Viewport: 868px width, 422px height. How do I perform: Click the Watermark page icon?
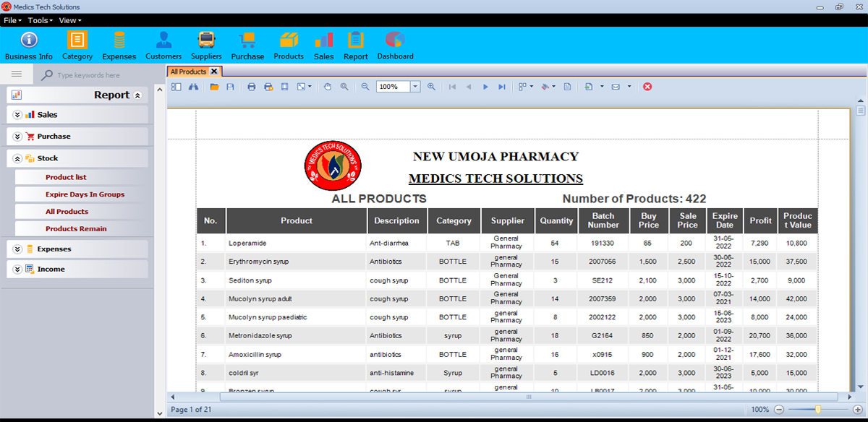tap(567, 87)
